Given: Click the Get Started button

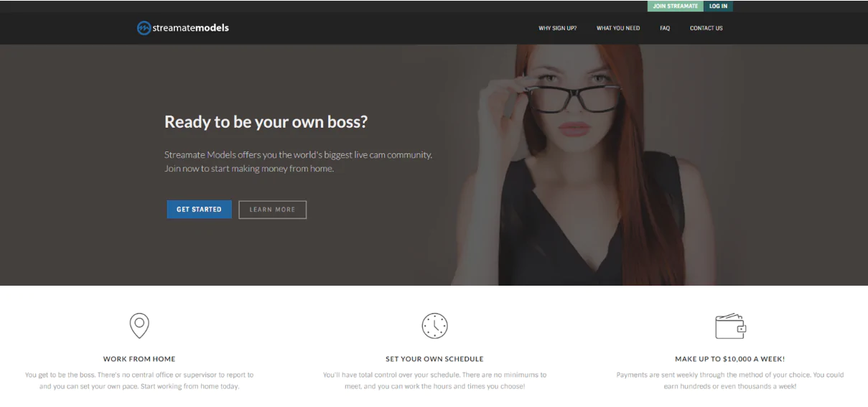Looking at the screenshot, I should [x=199, y=210].
